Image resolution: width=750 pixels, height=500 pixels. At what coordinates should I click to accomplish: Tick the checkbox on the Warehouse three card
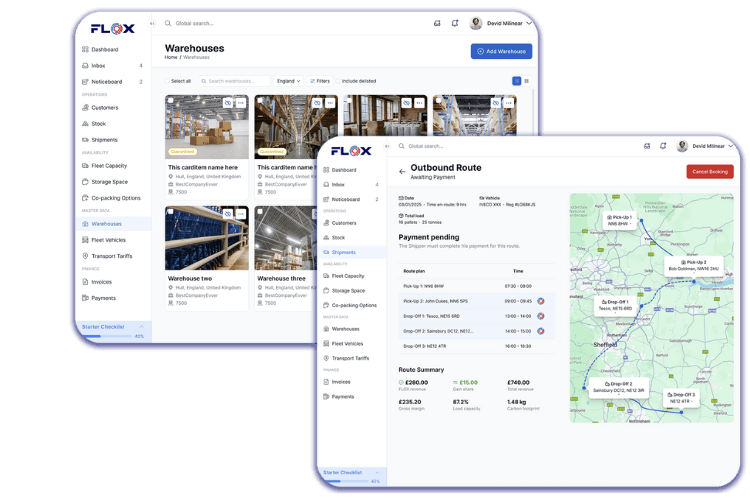pyautogui.click(x=260, y=211)
